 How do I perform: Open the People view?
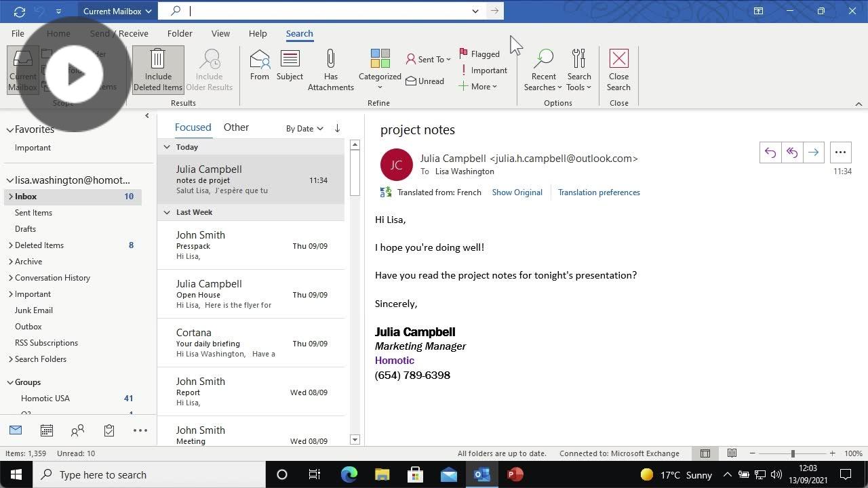[x=77, y=430]
